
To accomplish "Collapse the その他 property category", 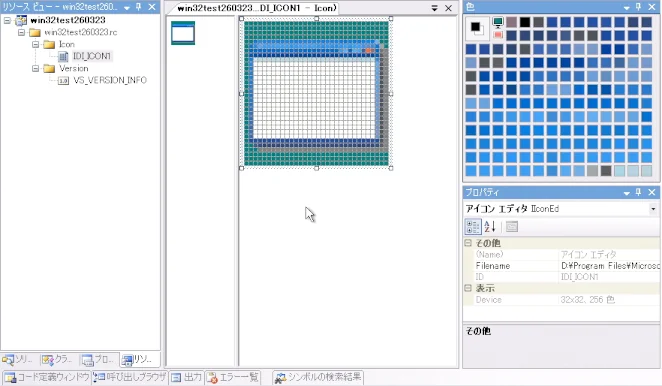I will (x=468, y=243).
